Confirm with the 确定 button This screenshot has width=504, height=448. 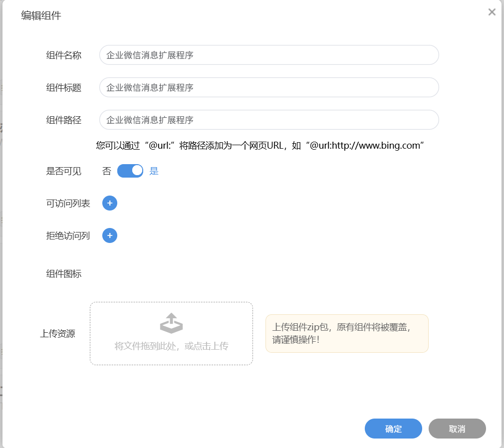(x=393, y=429)
